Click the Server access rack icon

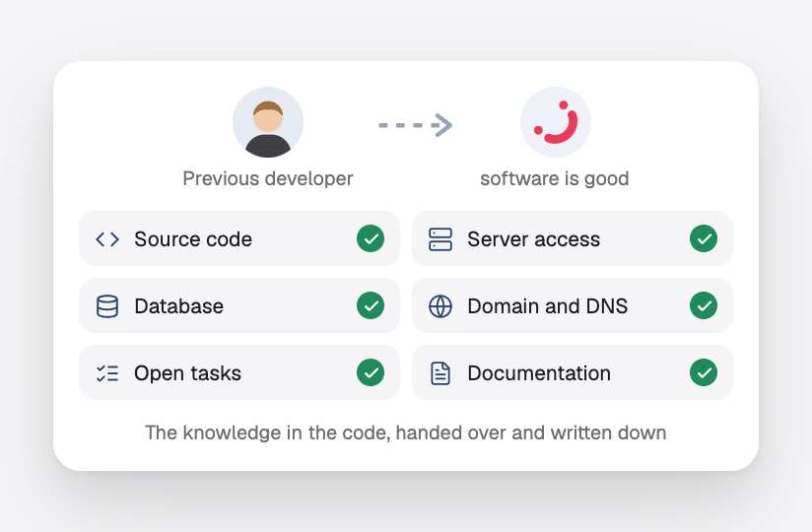tap(440, 239)
